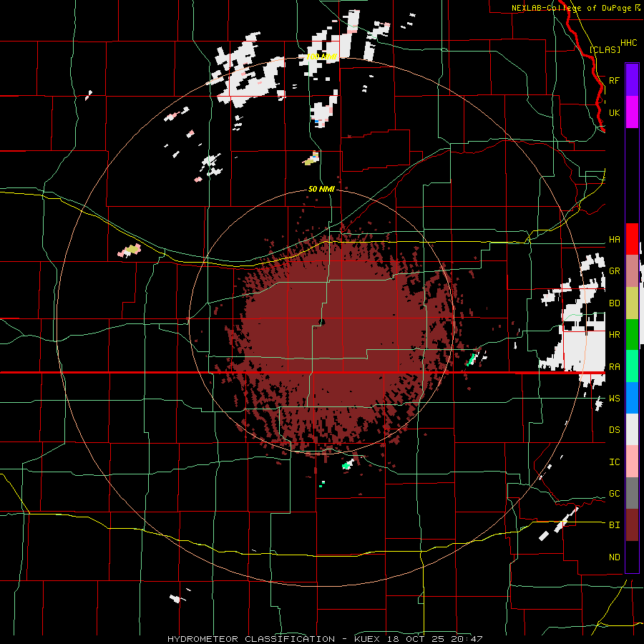Click the 'IC' legend label
The image size is (644, 644).
(x=614, y=462)
